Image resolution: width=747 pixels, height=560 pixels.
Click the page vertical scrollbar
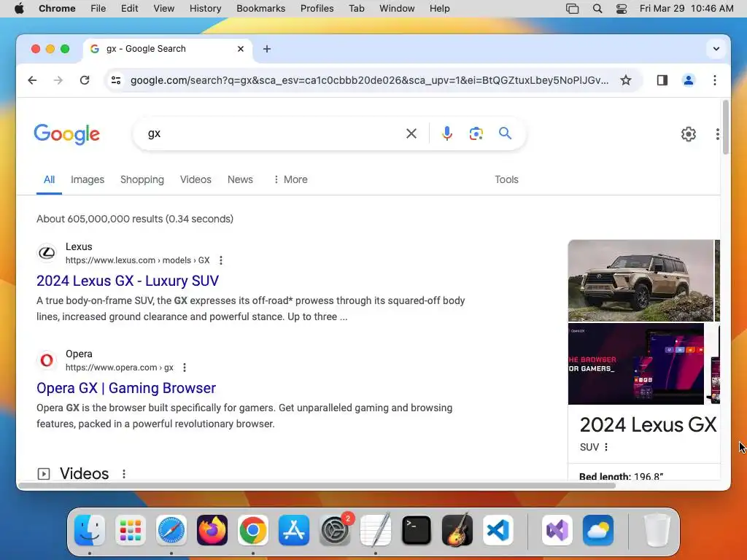[x=726, y=127]
